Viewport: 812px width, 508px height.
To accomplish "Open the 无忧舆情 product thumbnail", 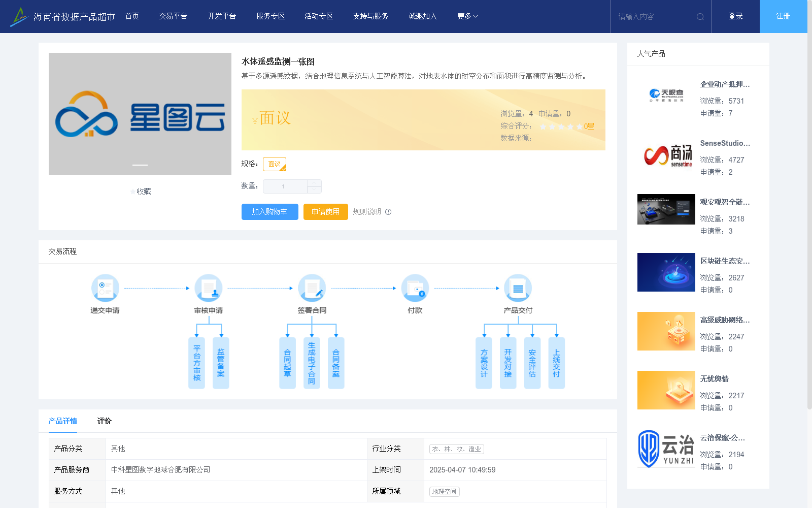I will [x=666, y=390].
